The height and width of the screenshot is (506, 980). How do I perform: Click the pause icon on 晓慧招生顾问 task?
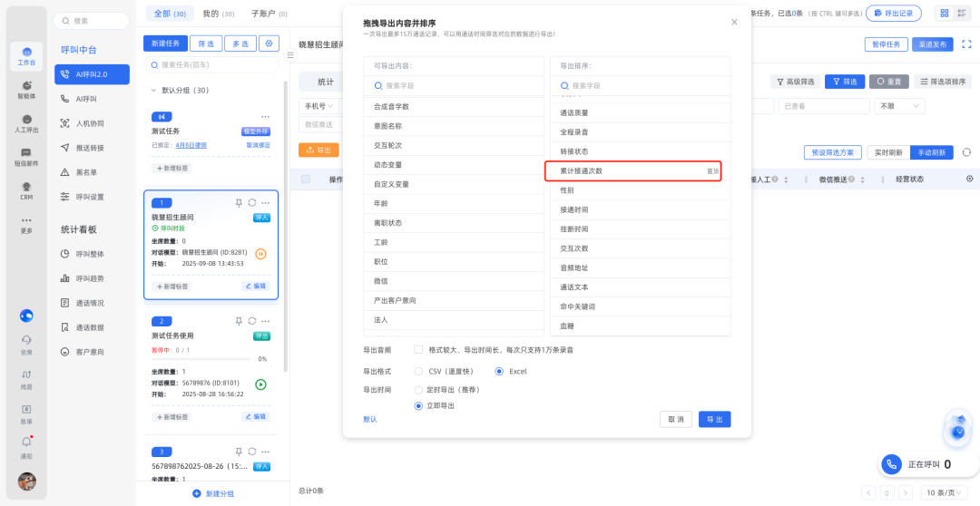[261, 254]
